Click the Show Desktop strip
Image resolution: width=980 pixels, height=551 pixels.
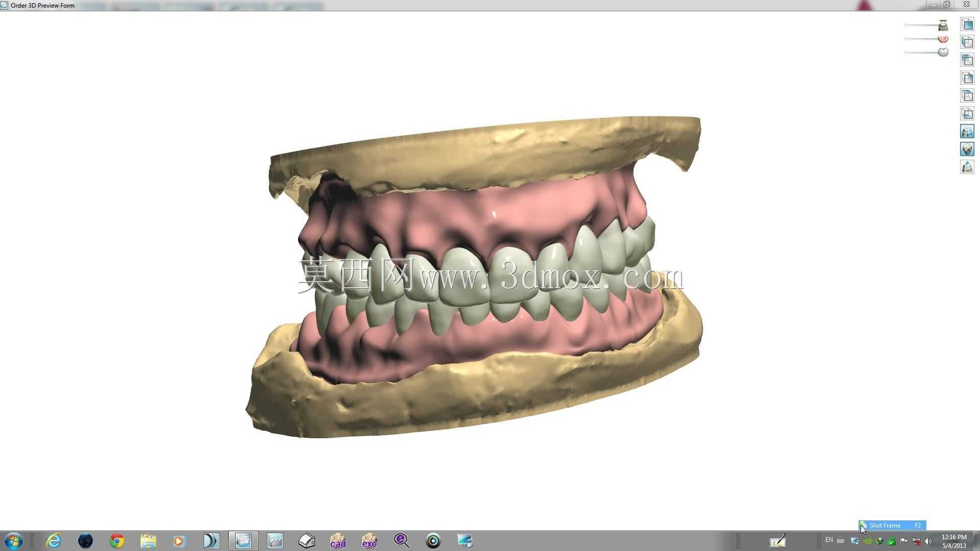[x=976, y=541]
